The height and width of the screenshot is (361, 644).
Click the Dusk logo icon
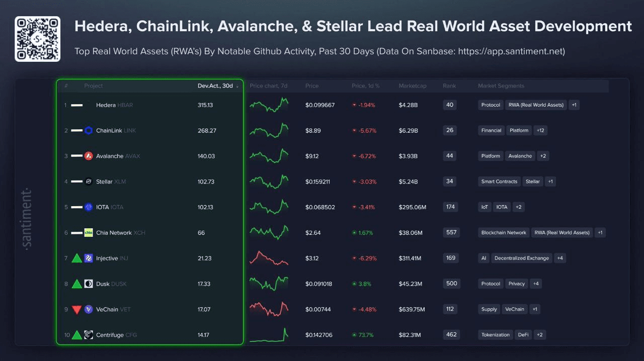[89, 284]
